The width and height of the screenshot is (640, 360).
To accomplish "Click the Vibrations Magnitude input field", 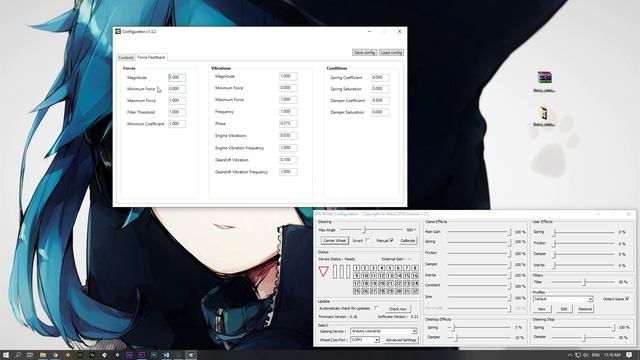I will point(288,76).
